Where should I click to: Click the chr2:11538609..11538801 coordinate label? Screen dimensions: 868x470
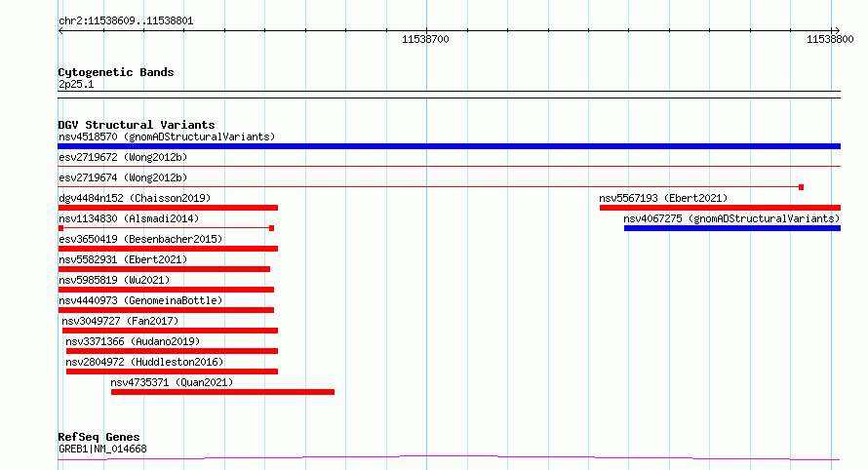(x=126, y=21)
